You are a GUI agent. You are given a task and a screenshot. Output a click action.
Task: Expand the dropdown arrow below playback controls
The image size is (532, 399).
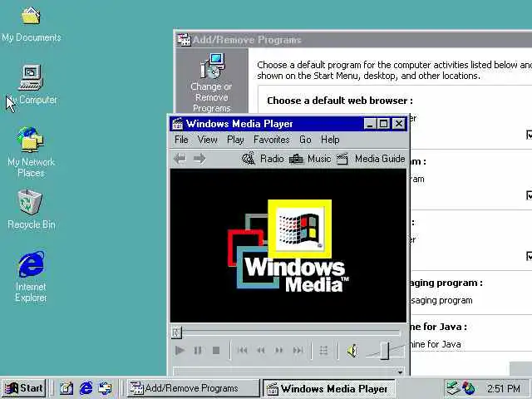click(400, 372)
